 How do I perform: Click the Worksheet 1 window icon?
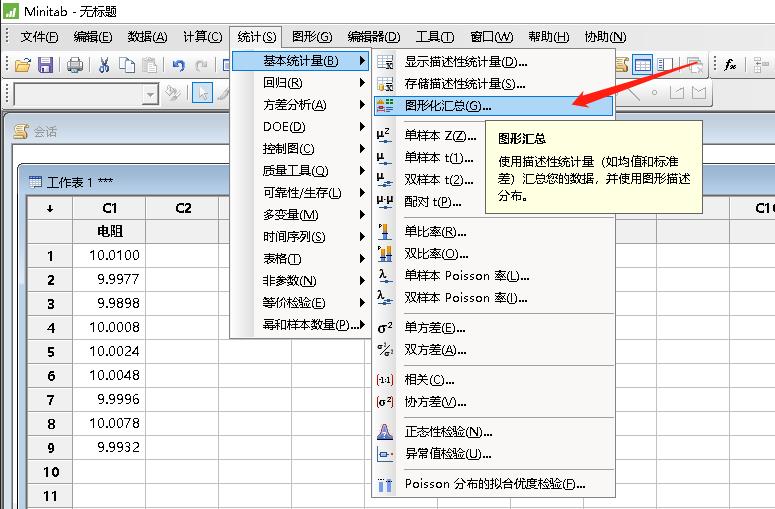[x=35, y=182]
